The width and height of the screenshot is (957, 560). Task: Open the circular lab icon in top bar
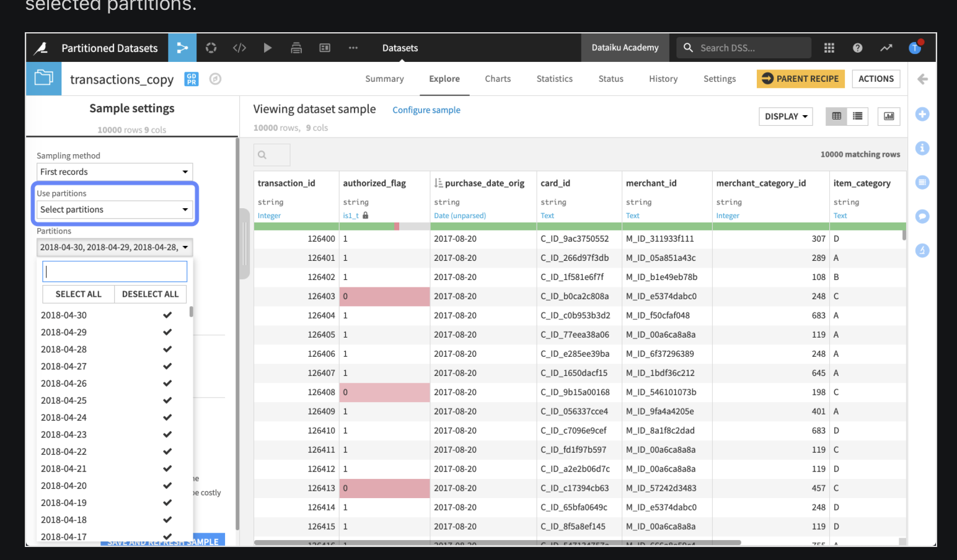click(x=211, y=48)
